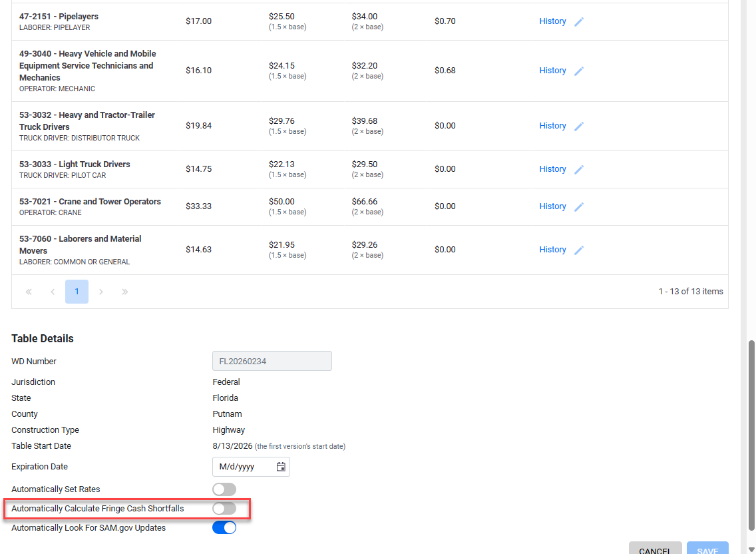The image size is (756, 554).
Task: View History for Tractor-Trailer Truck Drivers
Action: pos(552,125)
